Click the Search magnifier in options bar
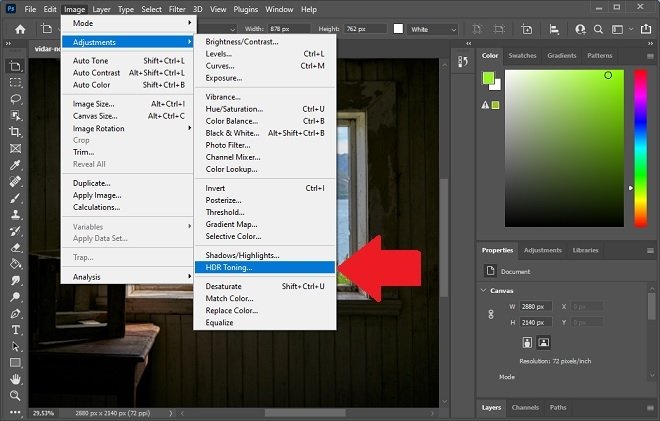The image size is (660, 421). click(598, 29)
